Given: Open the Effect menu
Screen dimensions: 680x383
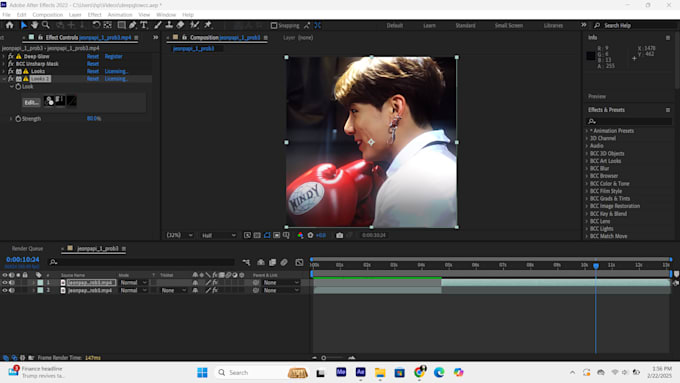Looking at the screenshot, I should click(94, 15).
